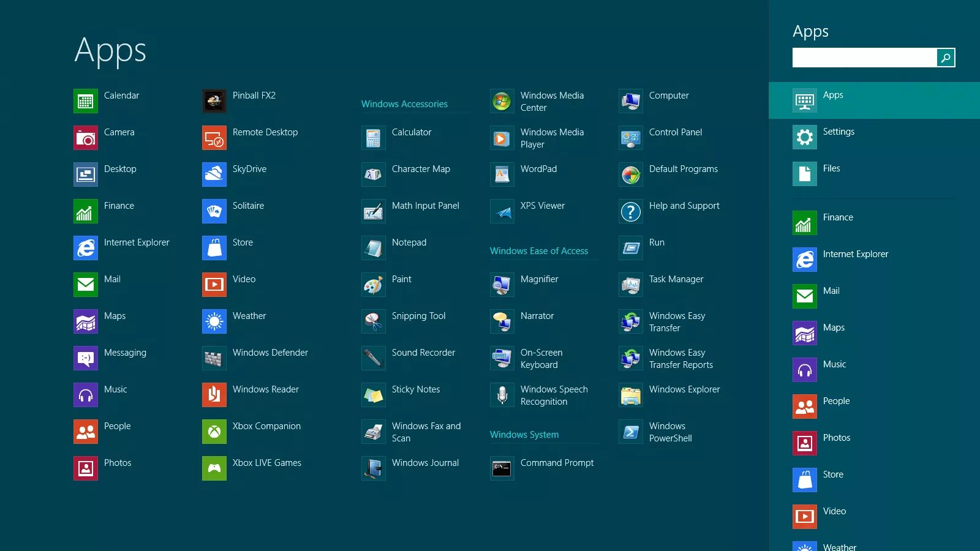Viewport: 980px width, 551px height.
Task: Launch Math Input Panel icon
Action: coord(374,211)
